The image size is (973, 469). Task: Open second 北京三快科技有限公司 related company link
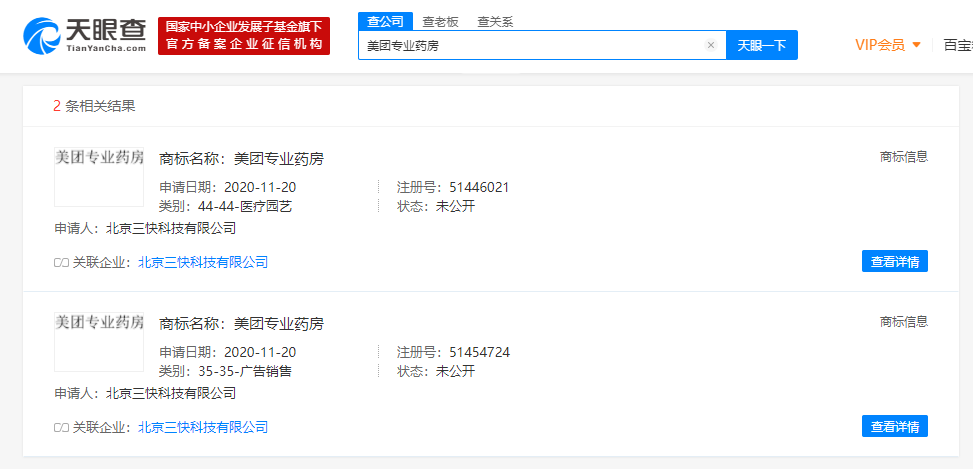point(203,427)
